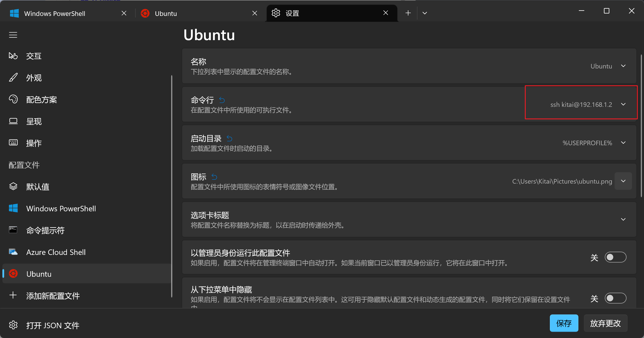Screen dimensions: 644x338
Task: Select Azure Cloud Shell profile in sidebar
Action: (x=56, y=252)
